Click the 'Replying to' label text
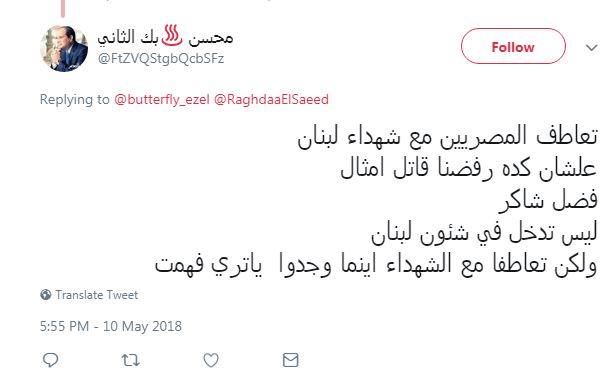 pyautogui.click(x=74, y=99)
